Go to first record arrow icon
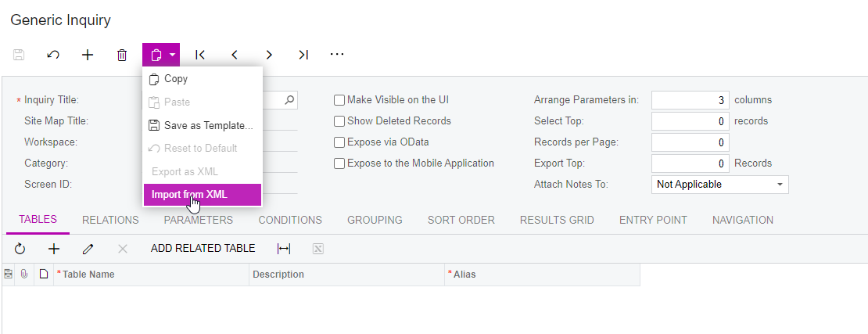The width and height of the screenshot is (868, 334). coord(200,55)
